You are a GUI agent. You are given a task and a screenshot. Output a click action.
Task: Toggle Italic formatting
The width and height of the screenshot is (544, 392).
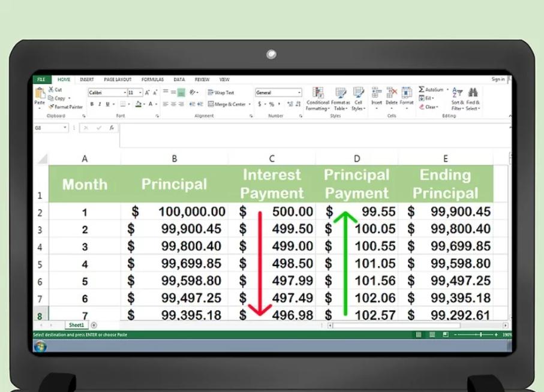coord(100,104)
